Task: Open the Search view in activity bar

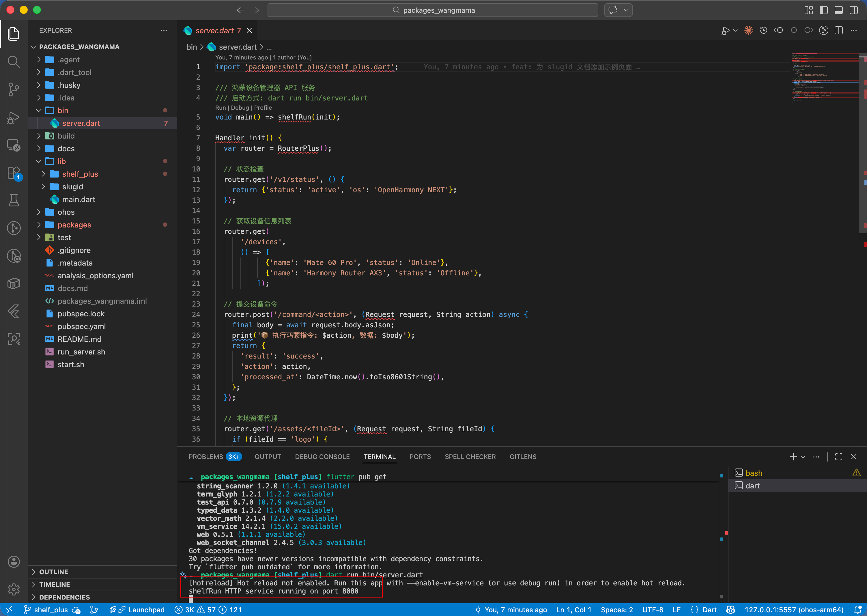Action: pyautogui.click(x=14, y=61)
